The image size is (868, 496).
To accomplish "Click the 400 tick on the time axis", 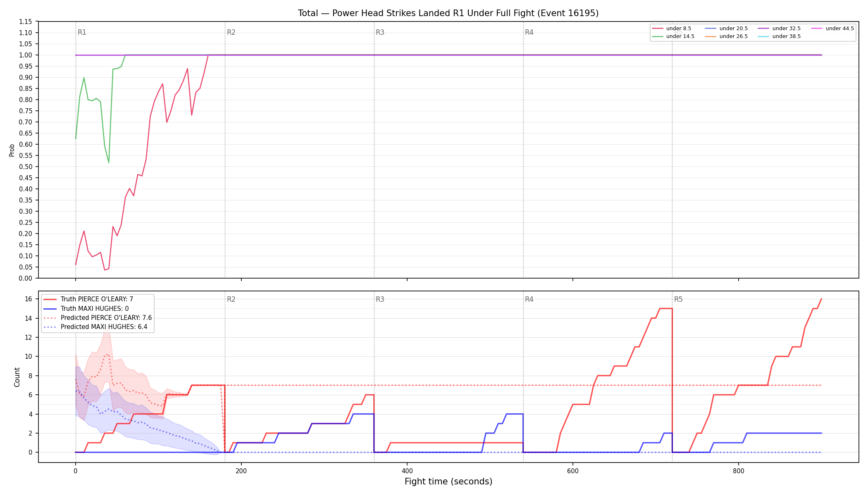I will click(x=407, y=471).
